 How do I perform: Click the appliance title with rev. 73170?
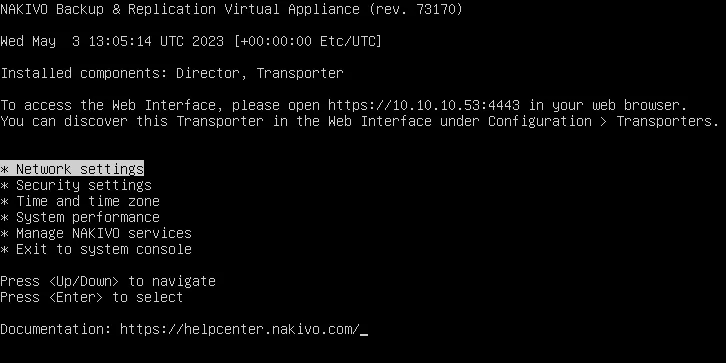pos(231,9)
